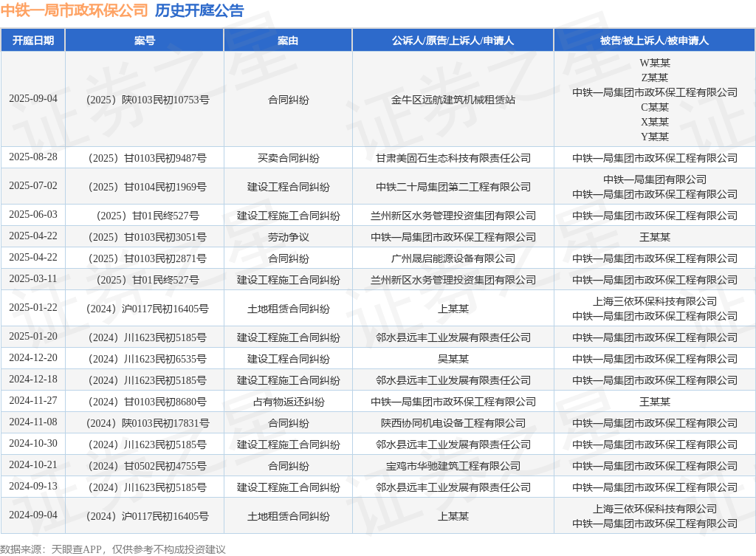Viewport: 756px width, 556px height.
Task: Click the 案号 column header
Action: pos(144,41)
